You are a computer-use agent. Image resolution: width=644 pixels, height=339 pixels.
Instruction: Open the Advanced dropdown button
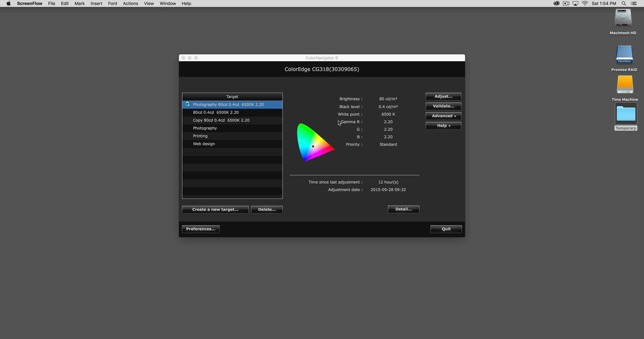pyautogui.click(x=443, y=116)
